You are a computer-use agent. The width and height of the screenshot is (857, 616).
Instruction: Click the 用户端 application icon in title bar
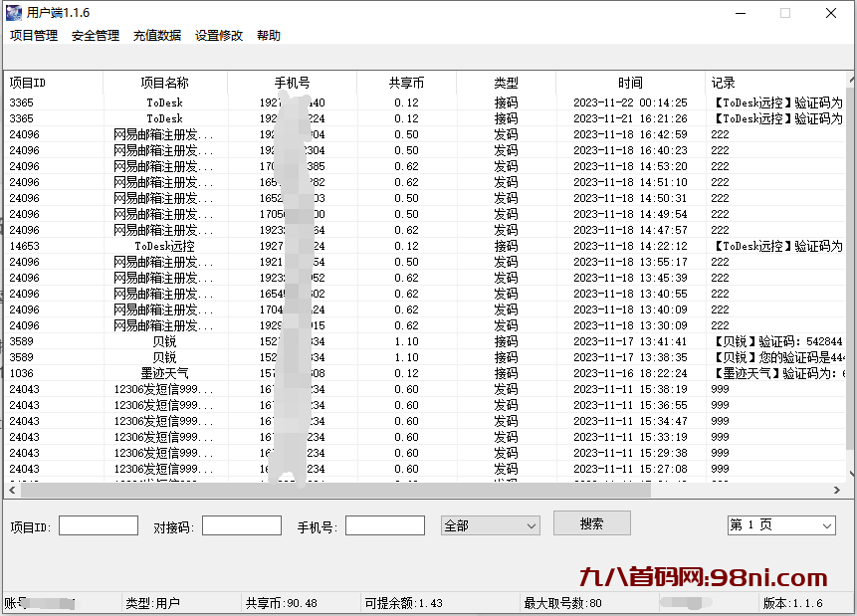pos(12,13)
